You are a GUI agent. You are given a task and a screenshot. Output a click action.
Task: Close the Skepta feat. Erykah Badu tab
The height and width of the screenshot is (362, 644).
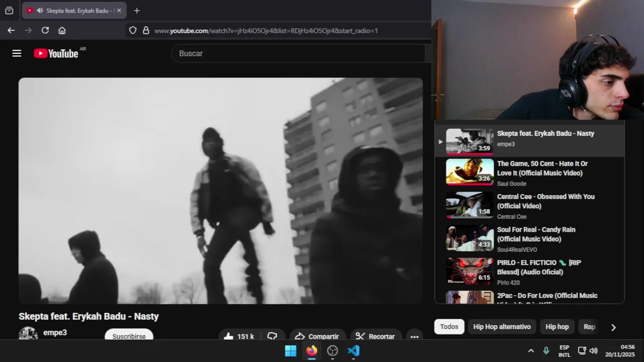[119, 10]
